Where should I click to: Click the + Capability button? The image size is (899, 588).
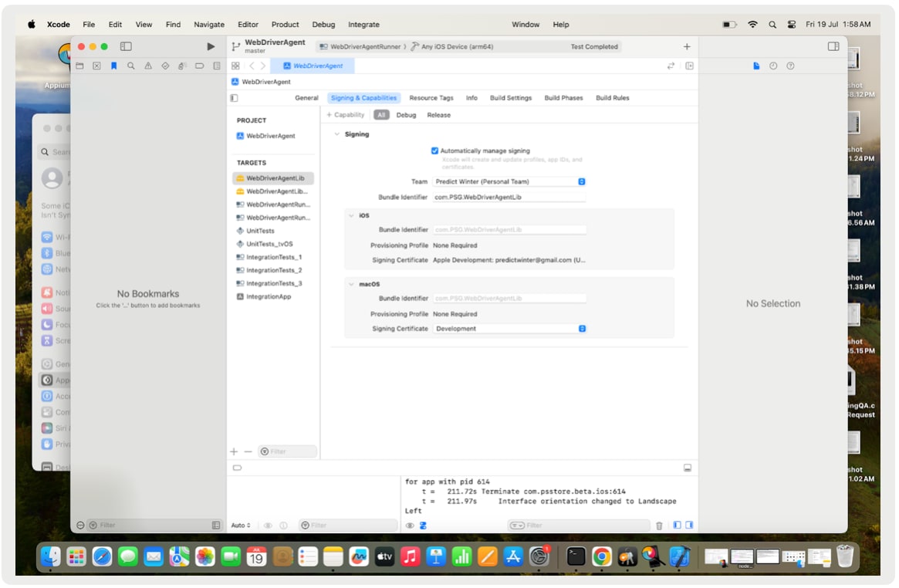346,115
